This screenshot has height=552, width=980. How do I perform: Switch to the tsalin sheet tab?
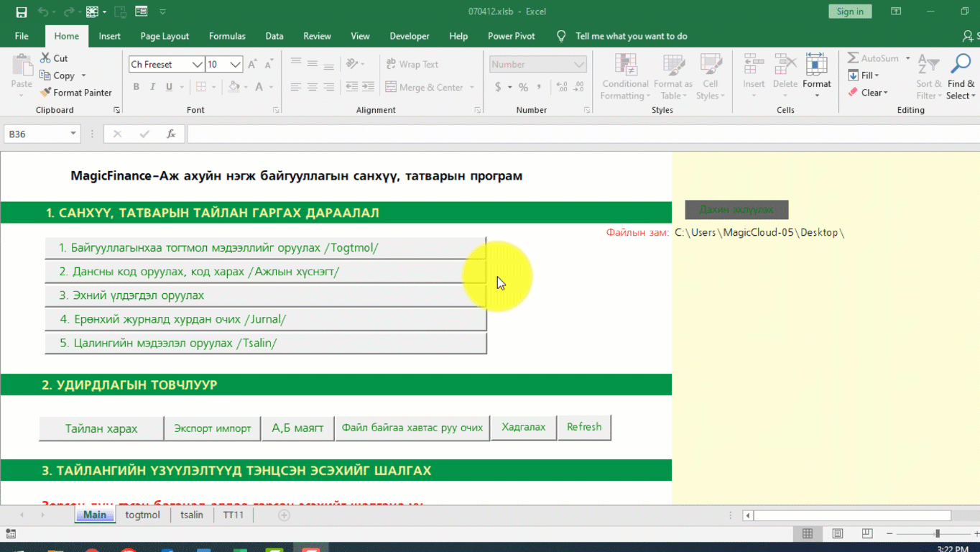[191, 515]
